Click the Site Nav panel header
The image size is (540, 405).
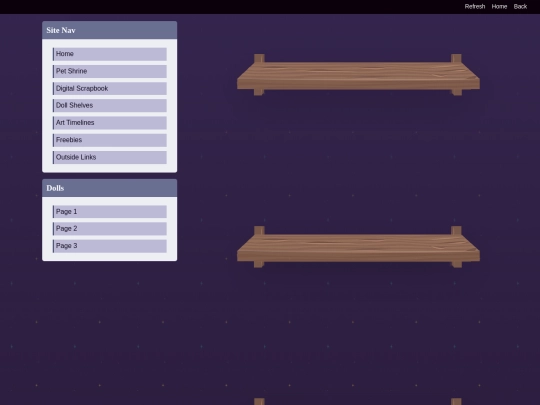click(110, 30)
